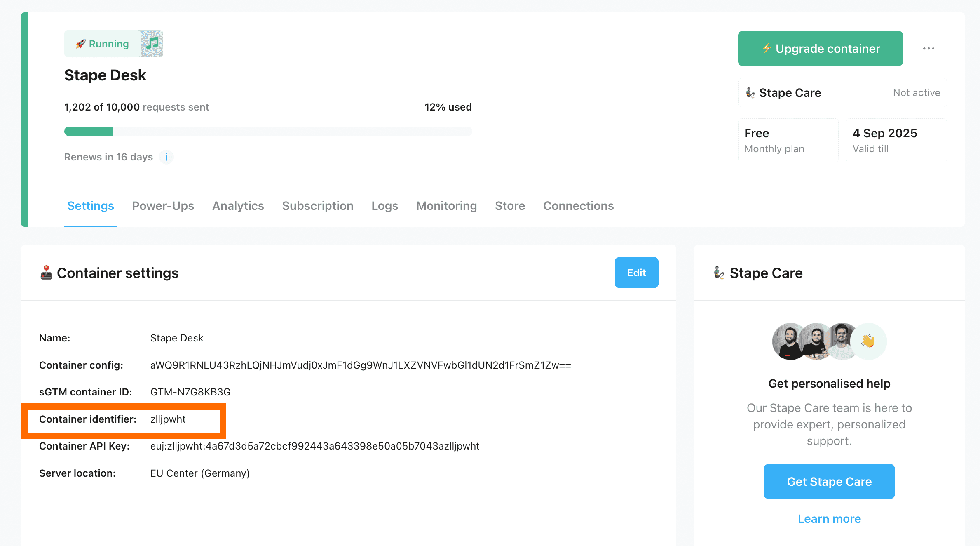Click the music note icon beside Running
Viewport: 980px width, 546px height.
(x=152, y=43)
